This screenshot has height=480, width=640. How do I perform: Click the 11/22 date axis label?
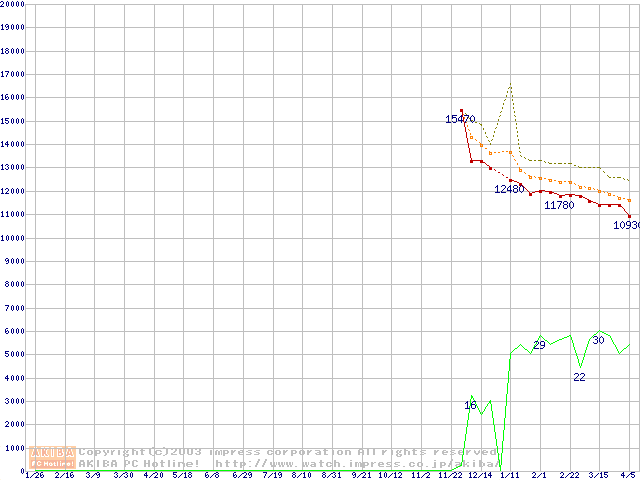tap(451, 475)
